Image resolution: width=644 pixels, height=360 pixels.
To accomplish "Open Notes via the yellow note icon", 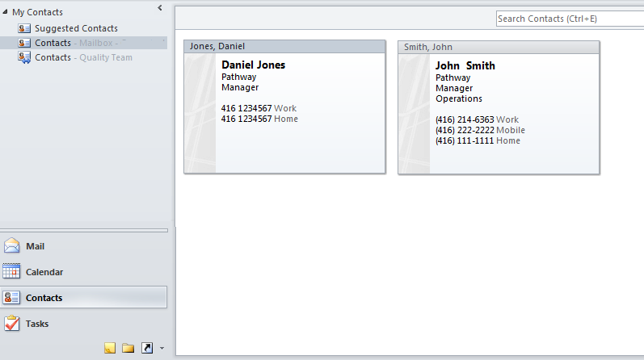I will coord(110,348).
